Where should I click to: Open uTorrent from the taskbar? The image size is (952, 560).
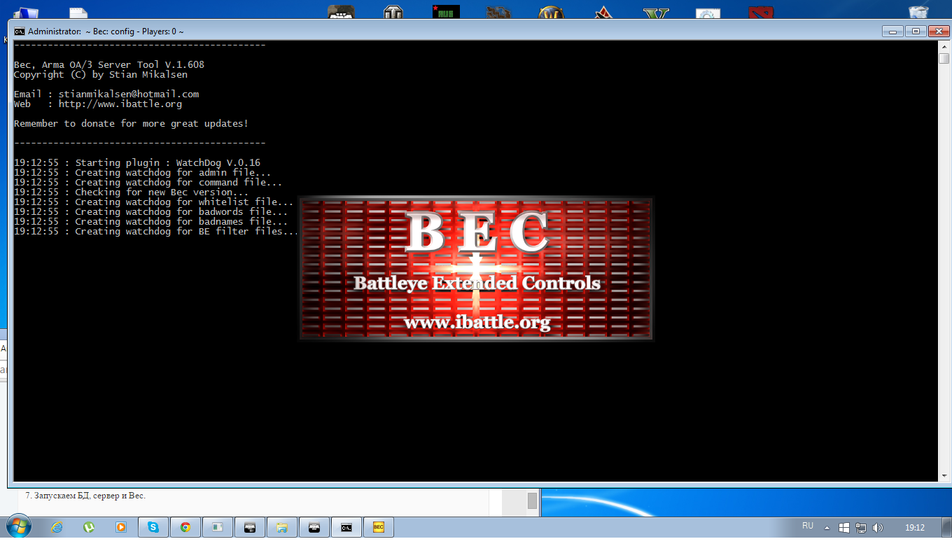(x=89, y=527)
